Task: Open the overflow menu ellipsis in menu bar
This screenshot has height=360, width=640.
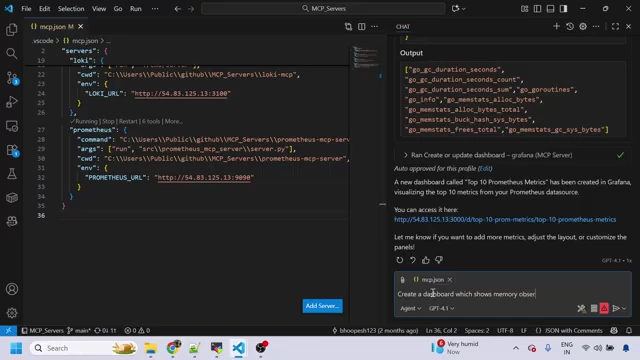Action: [155, 9]
